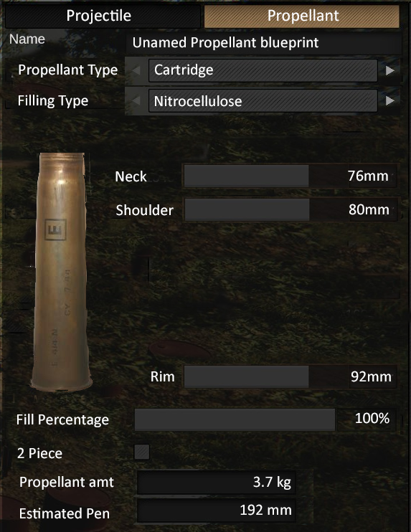Adjust the Rim diameter slider

coord(290,376)
